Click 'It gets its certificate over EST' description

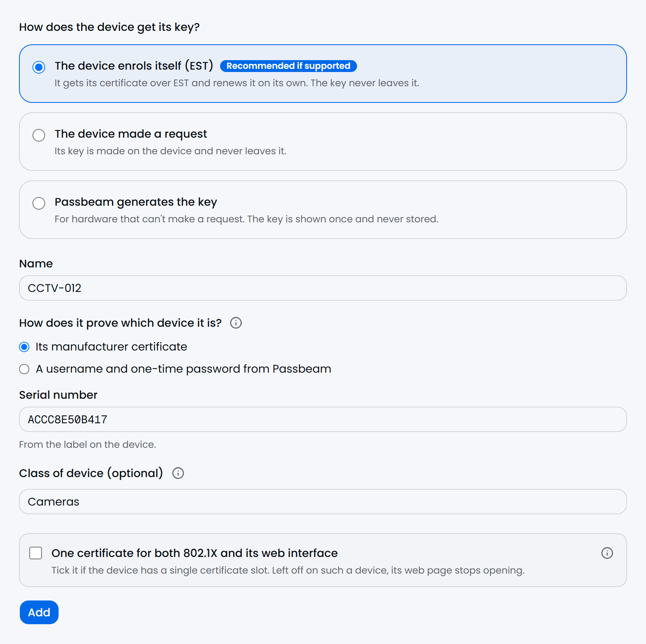(237, 83)
